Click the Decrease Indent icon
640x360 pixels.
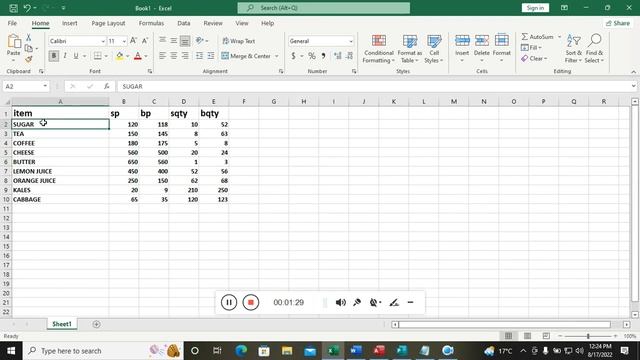pos(199,56)
